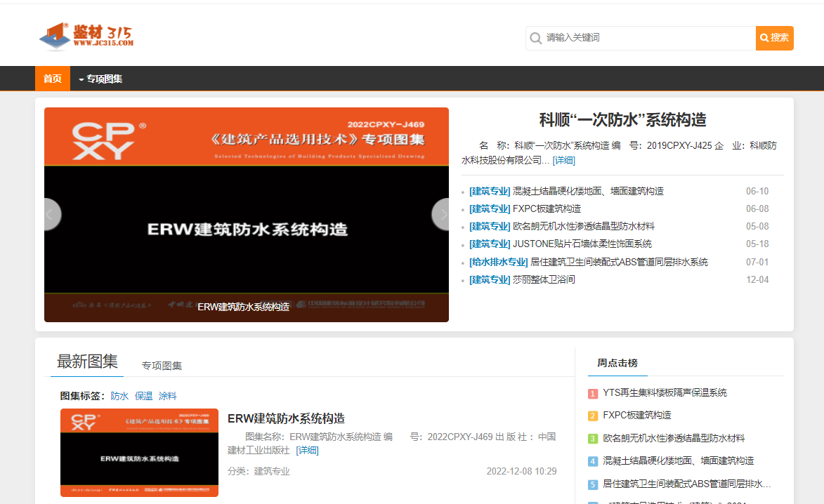Open 居住建筑卫生间装配式ABS管道同层排水系统 dated 07-01
The height and width of the screenshot is (504, 824).
coord(619,262)
